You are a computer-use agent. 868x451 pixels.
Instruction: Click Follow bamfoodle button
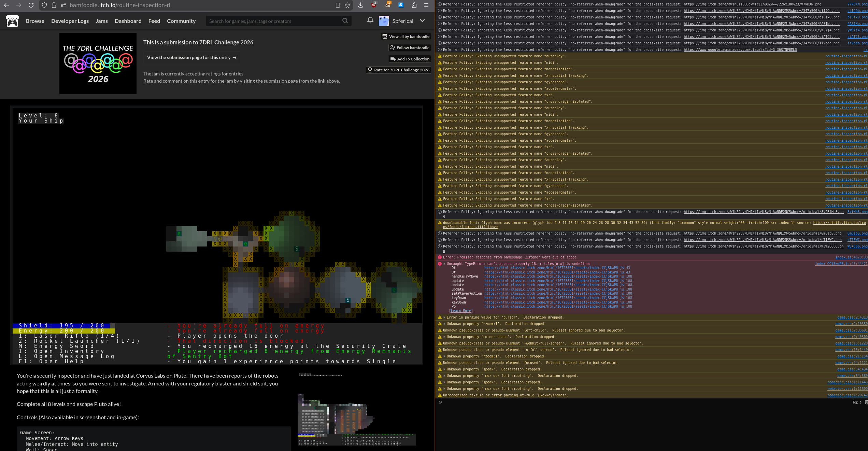409,48
